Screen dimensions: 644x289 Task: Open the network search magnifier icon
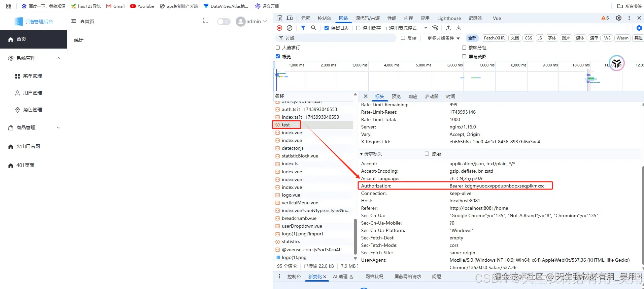tap(313, 28)
